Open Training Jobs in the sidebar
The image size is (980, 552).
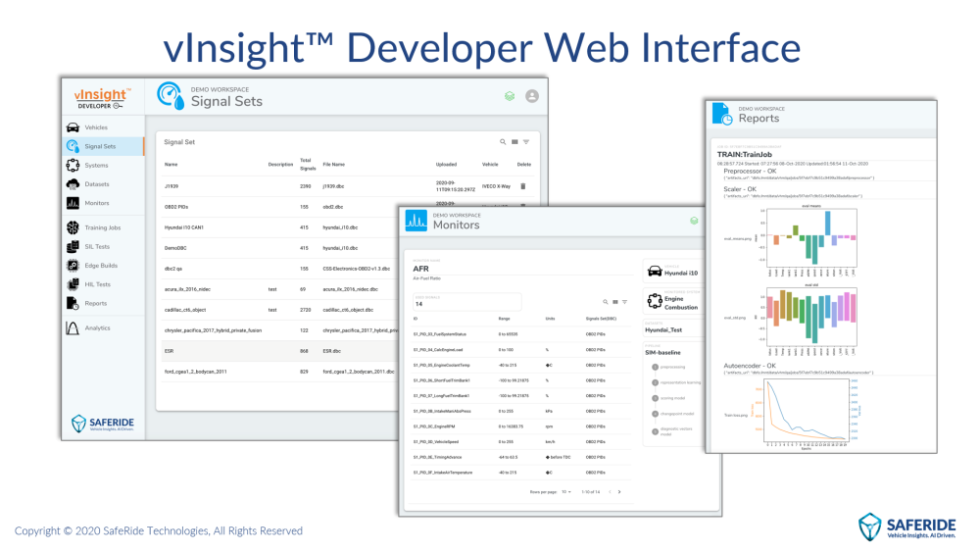(103, 227)
